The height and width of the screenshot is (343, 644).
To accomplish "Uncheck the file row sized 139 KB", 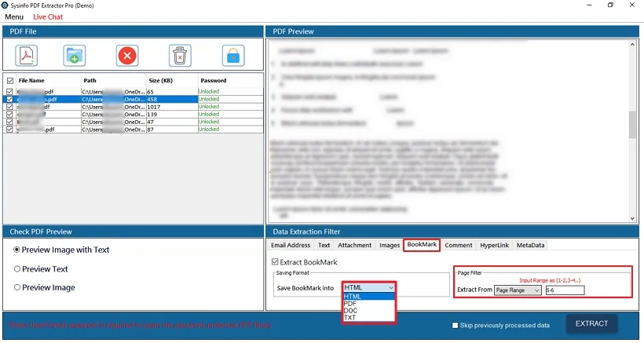I will point(10,115).
